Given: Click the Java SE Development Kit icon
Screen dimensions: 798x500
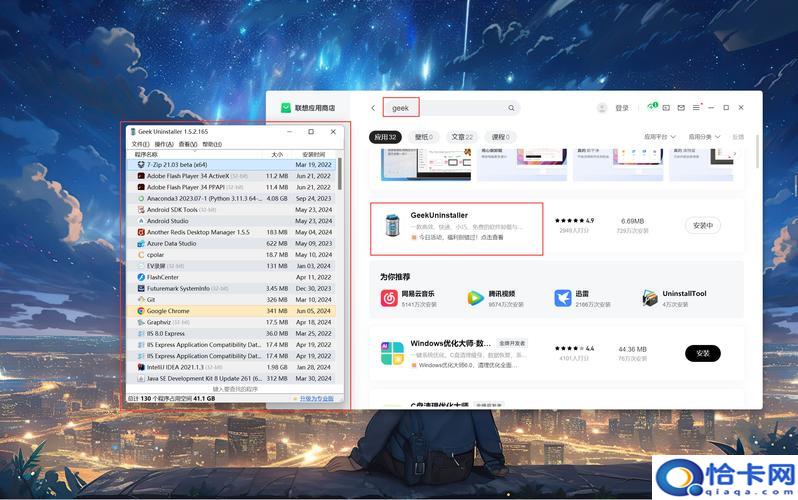Looking at the screenshot, I should 141,378.
